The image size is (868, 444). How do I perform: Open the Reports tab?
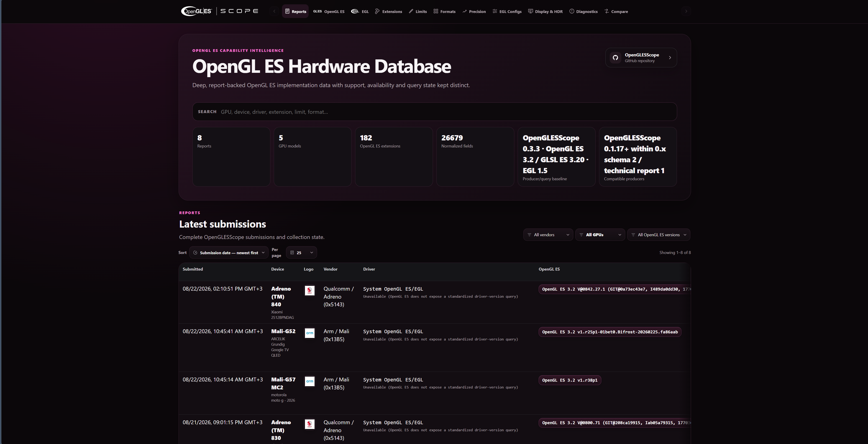point(295,11)
